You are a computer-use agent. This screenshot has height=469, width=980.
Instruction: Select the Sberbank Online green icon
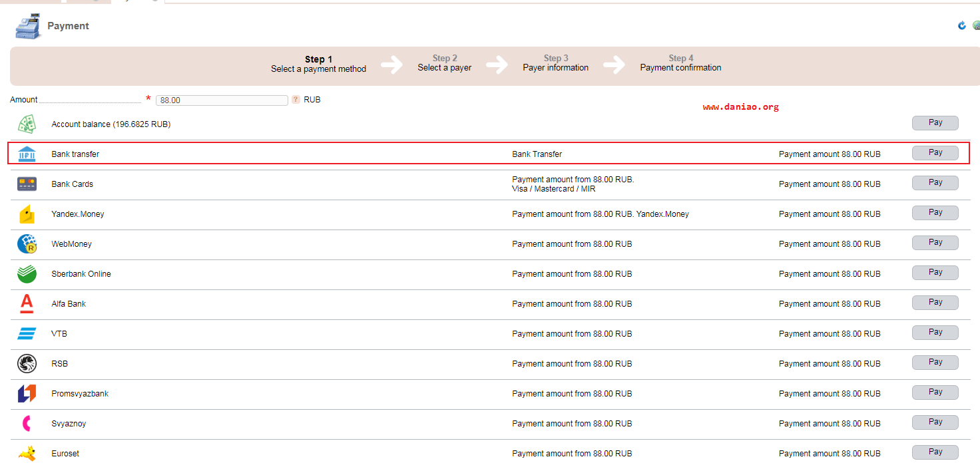click(27, 274)
